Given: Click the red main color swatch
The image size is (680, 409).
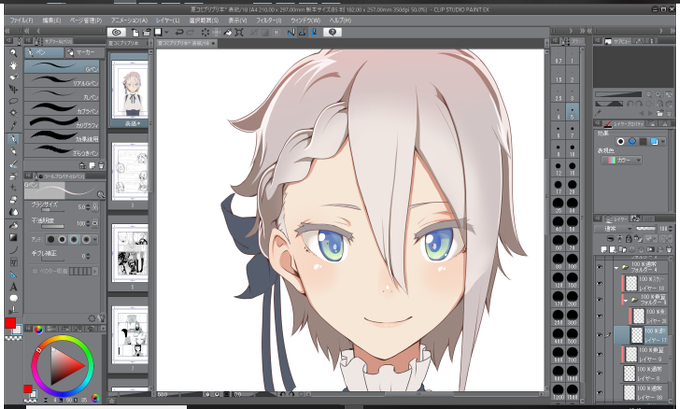Looking at the screenshot, I should [x=10, y=323].
